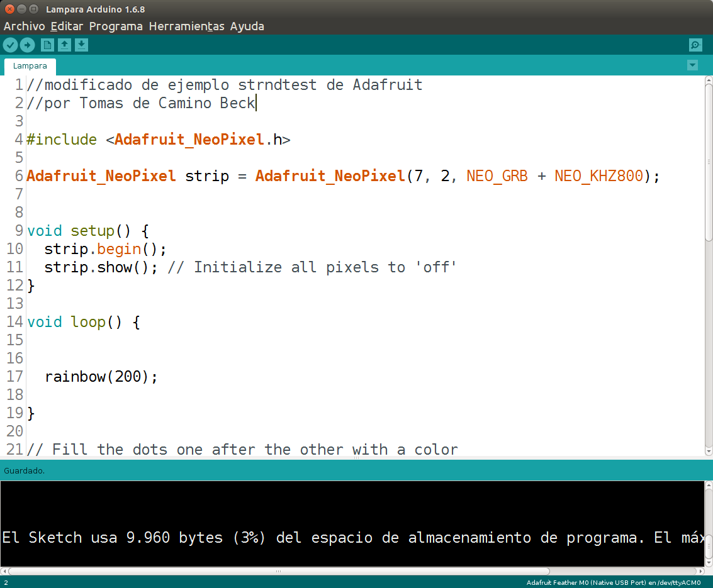The height and width of the screenshot is (588, 713).
Task: Open a sketch with up-arrow icon
Action: [65, 45]
